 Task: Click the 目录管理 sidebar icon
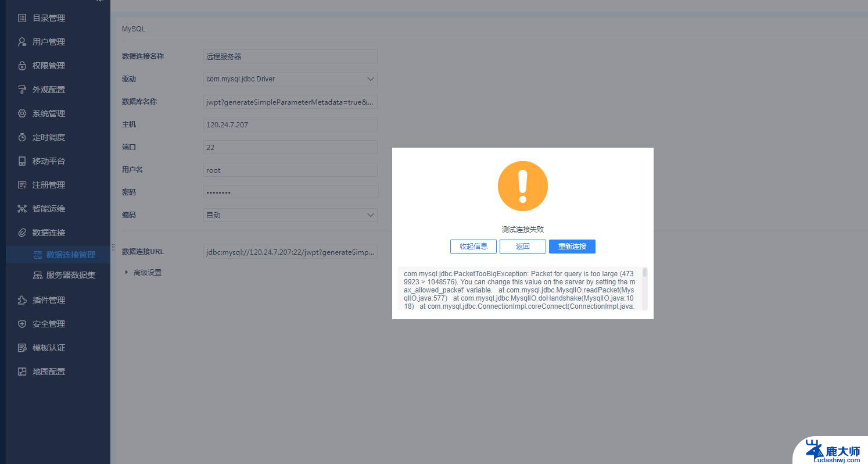[22, 18]
